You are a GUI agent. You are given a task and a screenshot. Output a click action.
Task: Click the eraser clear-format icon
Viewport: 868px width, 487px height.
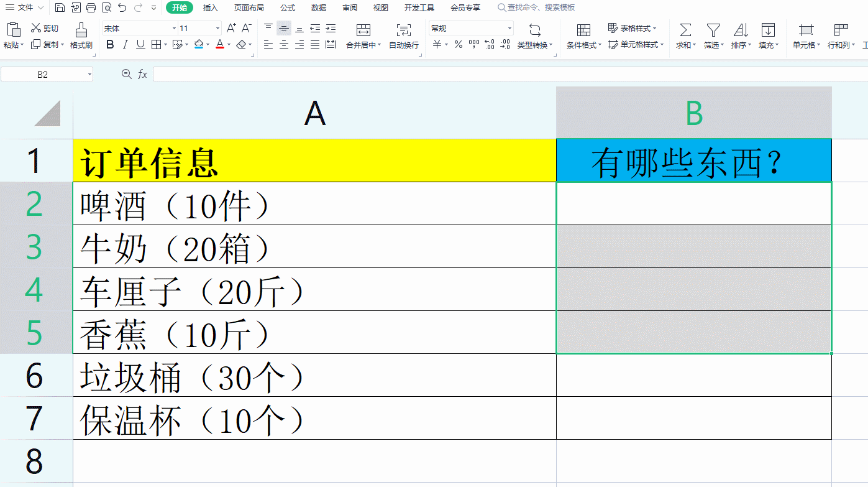[242, 44]
